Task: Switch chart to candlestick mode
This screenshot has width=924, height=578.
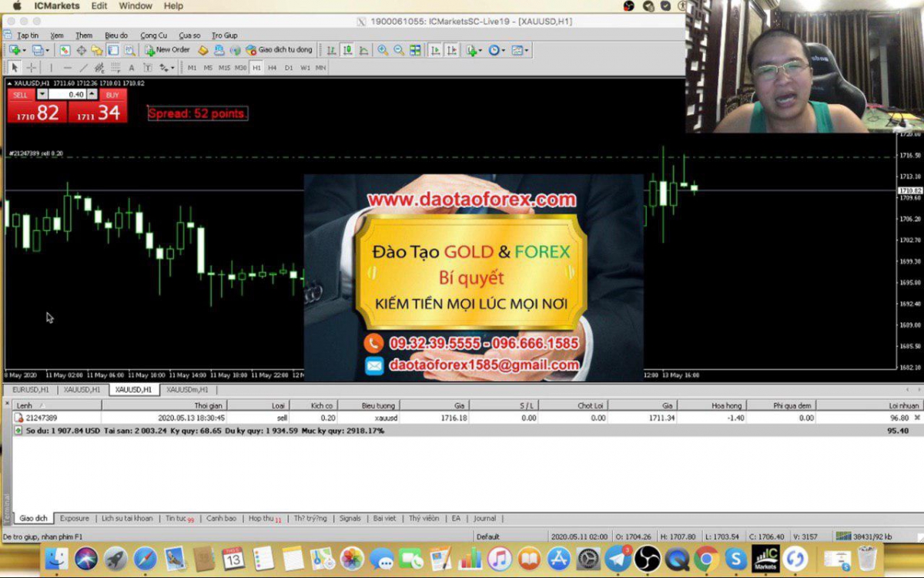Action: (347, 50)
